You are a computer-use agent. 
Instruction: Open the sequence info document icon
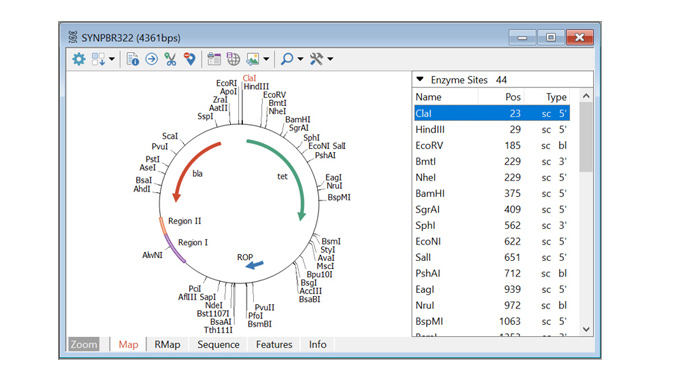[x=132, y=59]
